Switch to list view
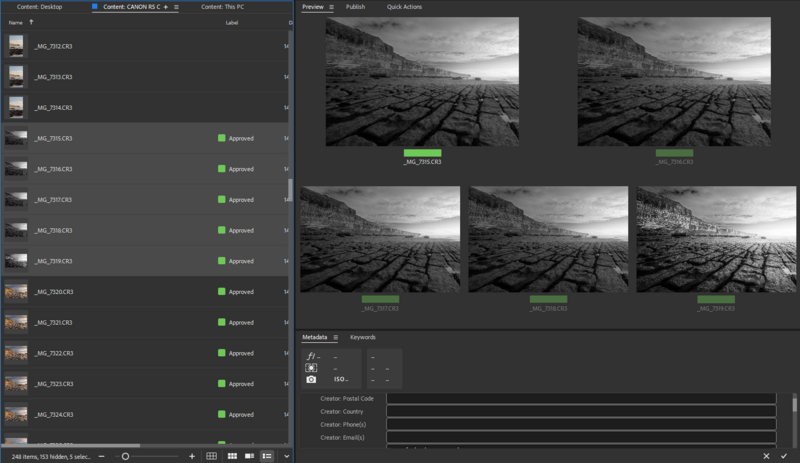 point(267,456)
